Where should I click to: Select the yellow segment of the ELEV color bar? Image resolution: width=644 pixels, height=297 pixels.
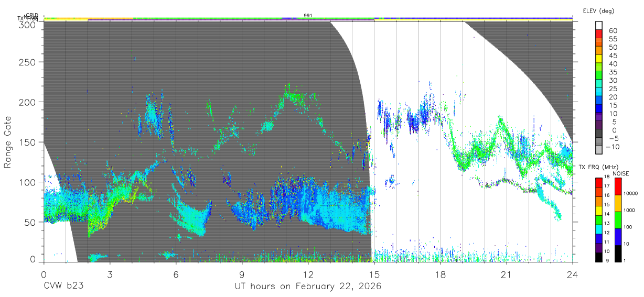coord(599,59)
